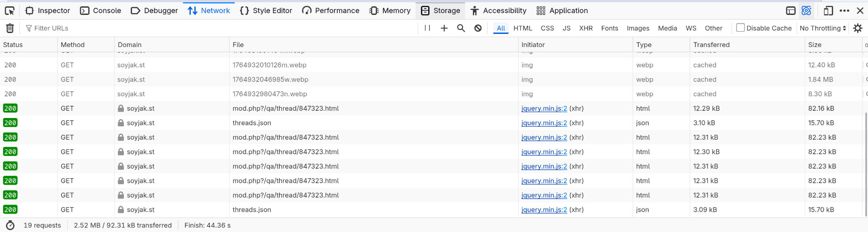
Task: Switch to the Storage tab
Action: [x=440, y=10]
